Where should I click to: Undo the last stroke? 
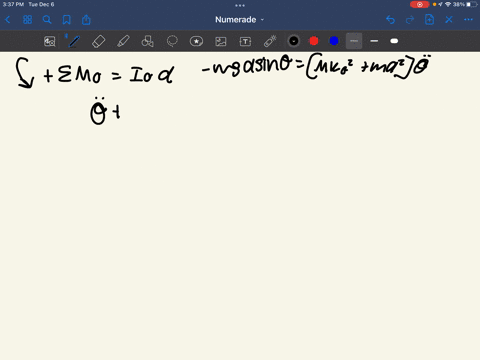pyautogui.click(x=390, y=20)
